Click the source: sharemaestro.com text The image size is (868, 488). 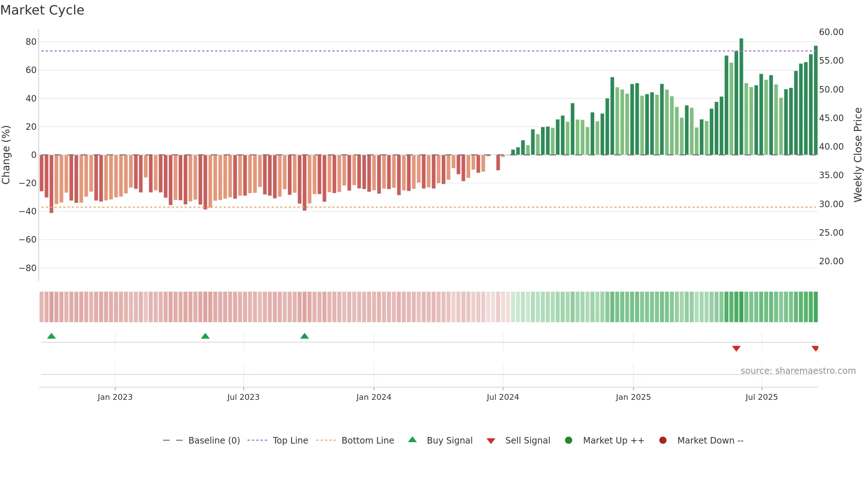(798, 371)
